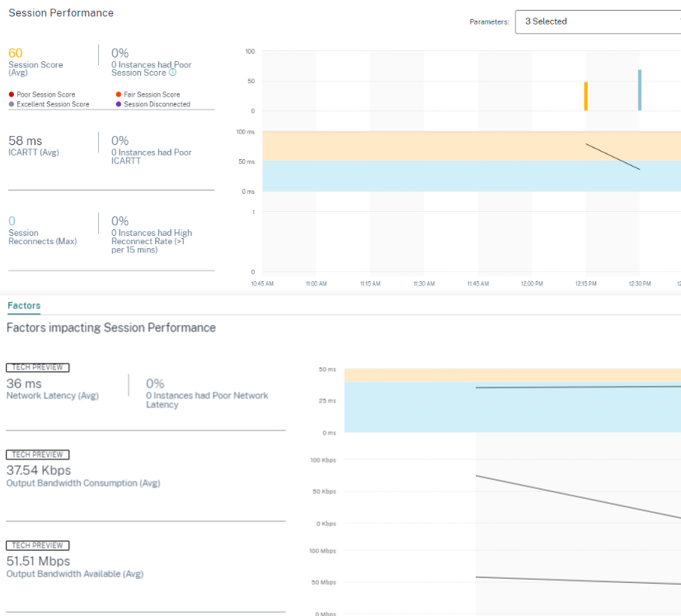
Task: Click the Output Bandwidth Consumption chart line
Action: coord(577,497)
